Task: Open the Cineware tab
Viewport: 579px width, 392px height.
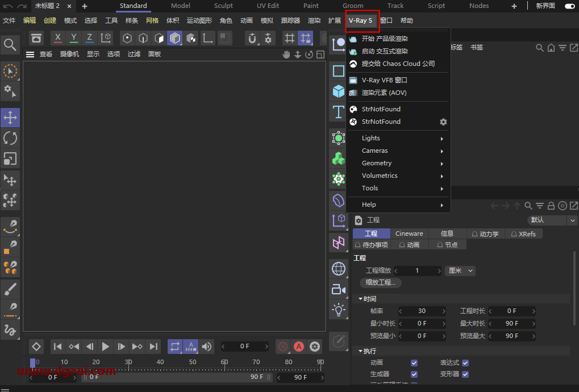Action: [x=409, y=233]
